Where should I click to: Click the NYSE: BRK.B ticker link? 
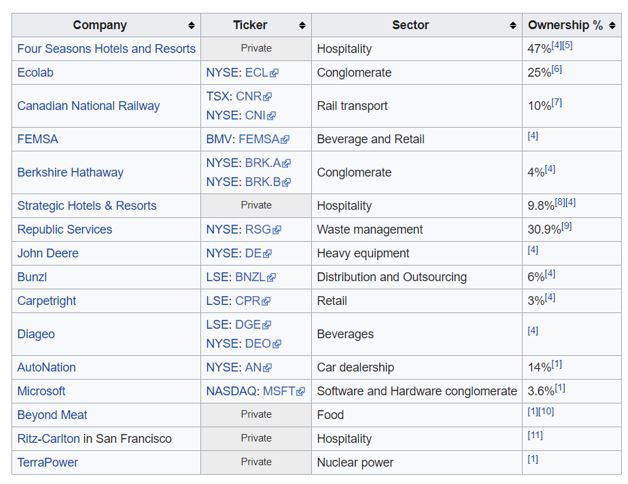244,182
